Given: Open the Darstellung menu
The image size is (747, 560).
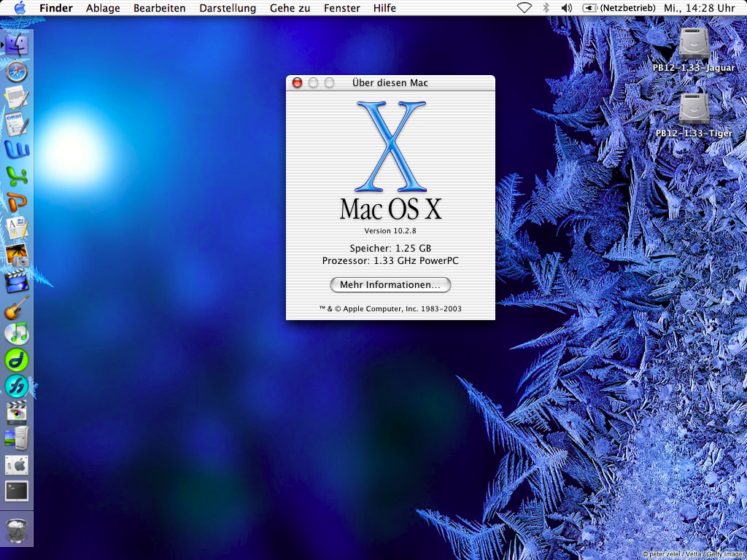Looking at the screenshot, I should pos(228,8).
